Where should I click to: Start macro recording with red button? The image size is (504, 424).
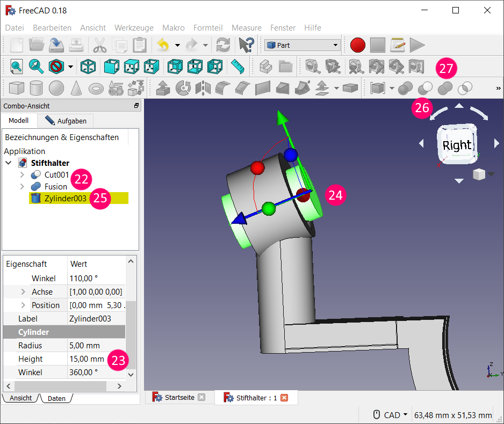[357, 45]
